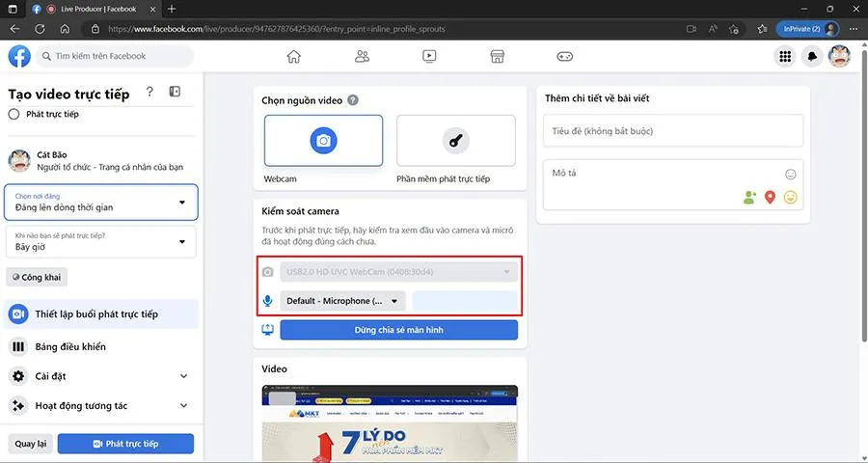Viewport: 868px width, 463px height.
Task: Open the Friends icon in top navigation
Action: pyautogui.click(x=362, y=57)
